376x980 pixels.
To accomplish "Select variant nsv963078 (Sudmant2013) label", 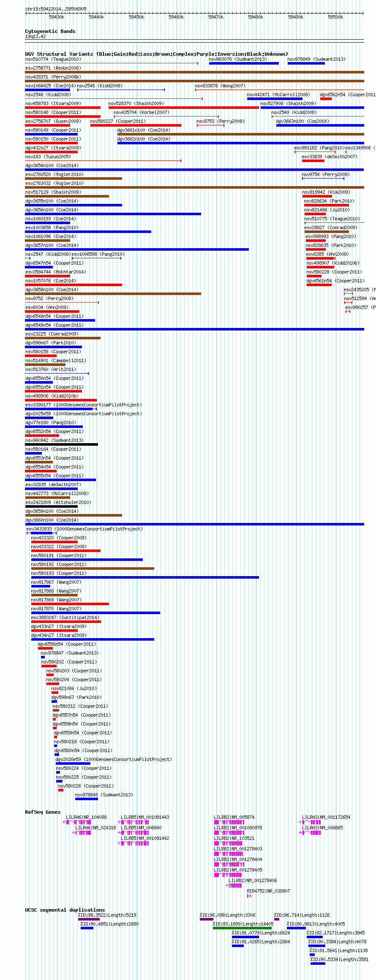I will [x=238, y=59].
